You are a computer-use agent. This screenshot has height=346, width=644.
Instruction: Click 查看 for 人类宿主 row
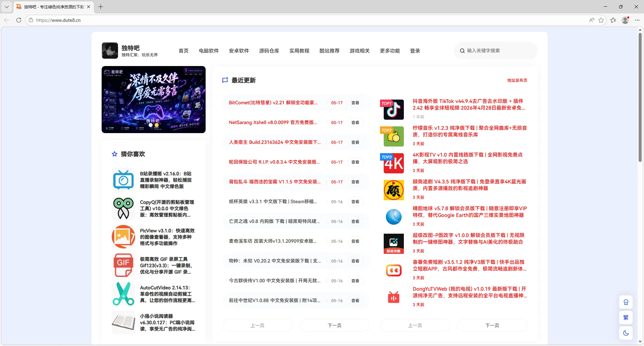pyautogui.click(x=355, y=142)
